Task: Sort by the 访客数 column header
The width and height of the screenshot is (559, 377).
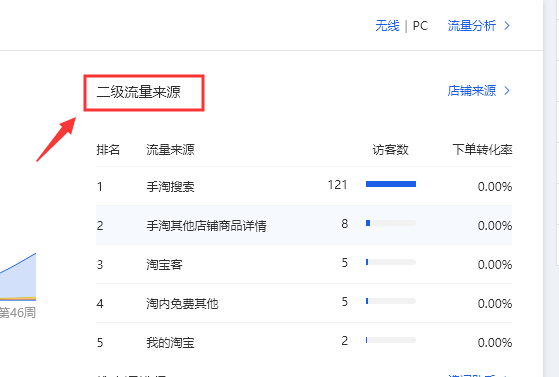Action: [x=390, y=149]
